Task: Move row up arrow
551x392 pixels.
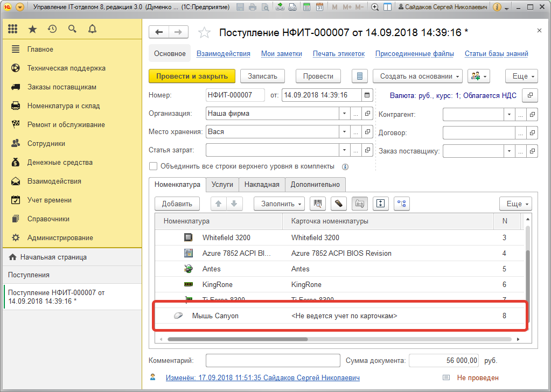Action: [x=219, y=204]
